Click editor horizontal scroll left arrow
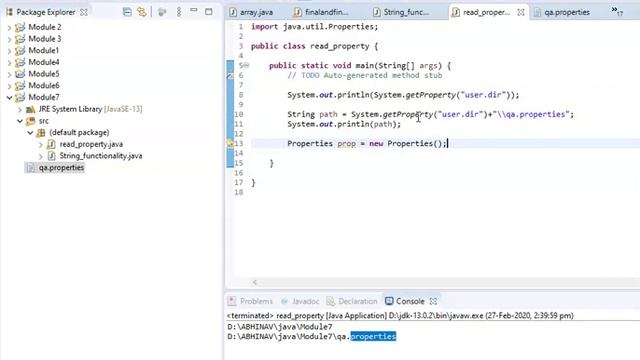This screenshot has width=640, height=360. coord(255,282)
